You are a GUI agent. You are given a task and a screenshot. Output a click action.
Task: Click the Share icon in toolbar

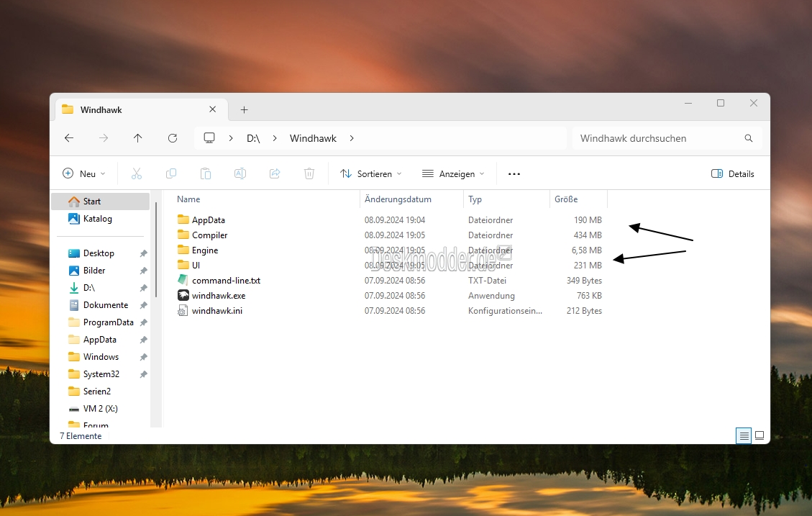click(x=275, y=174)
